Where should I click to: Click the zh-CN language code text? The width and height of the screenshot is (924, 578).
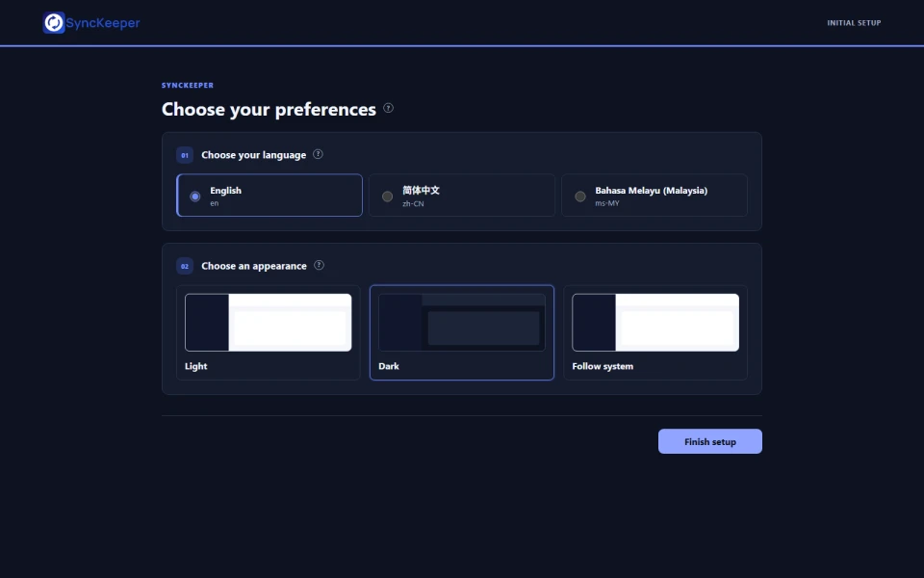coord(413,203)
